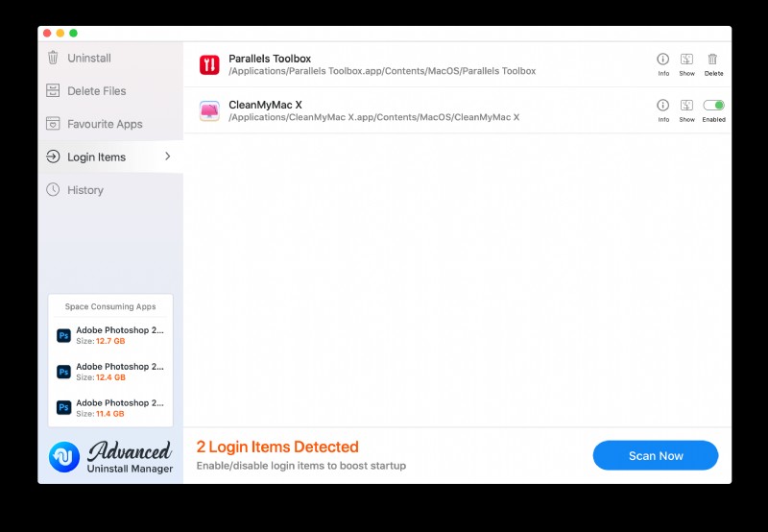Click the Favourite Apps heart icon
The height and width of the screenshot is (532, 768).
pyautogui.click(x=53, y=124)
